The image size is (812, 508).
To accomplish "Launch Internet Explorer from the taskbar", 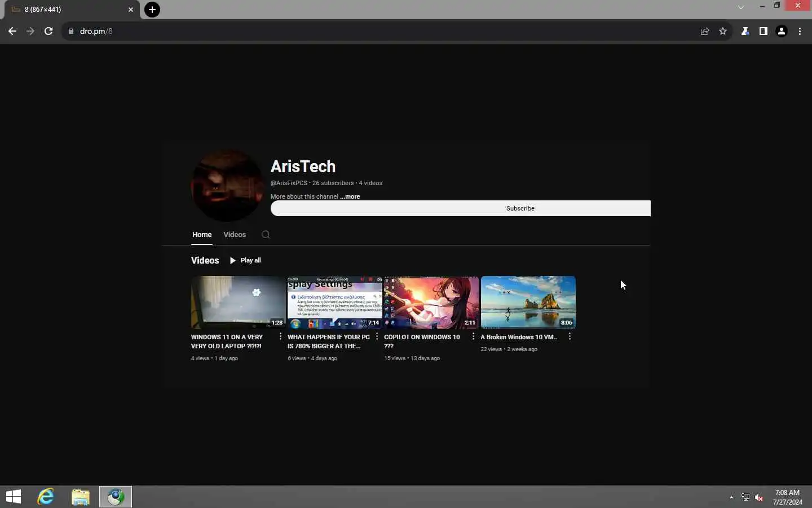I will click(46, 497).
